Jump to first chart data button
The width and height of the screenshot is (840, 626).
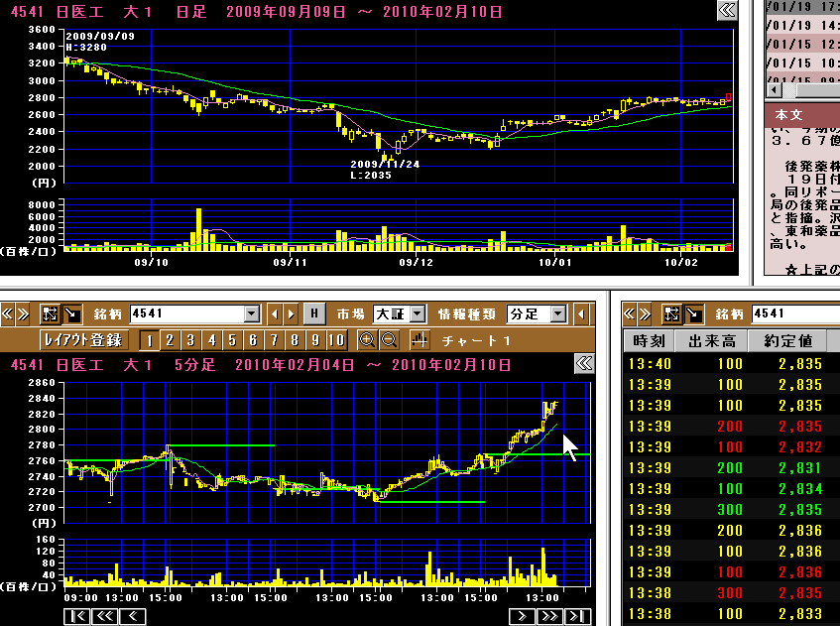point(75,616)
